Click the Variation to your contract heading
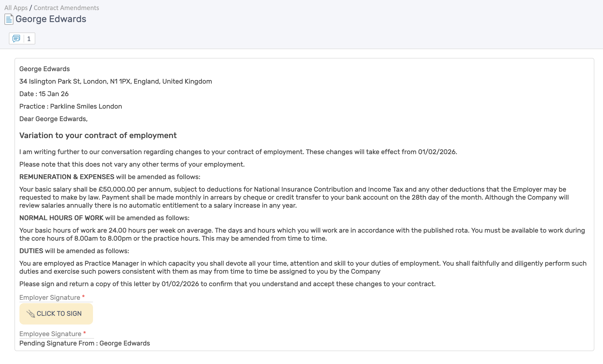This screenshot has height=364, width=603. pyautogui.click(x=98, y=135)
